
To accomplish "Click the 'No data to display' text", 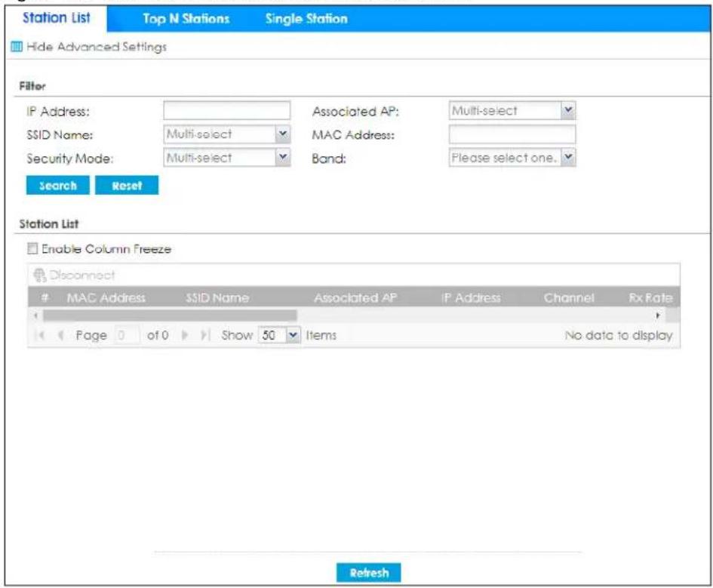I will click(x=619, y=336).
